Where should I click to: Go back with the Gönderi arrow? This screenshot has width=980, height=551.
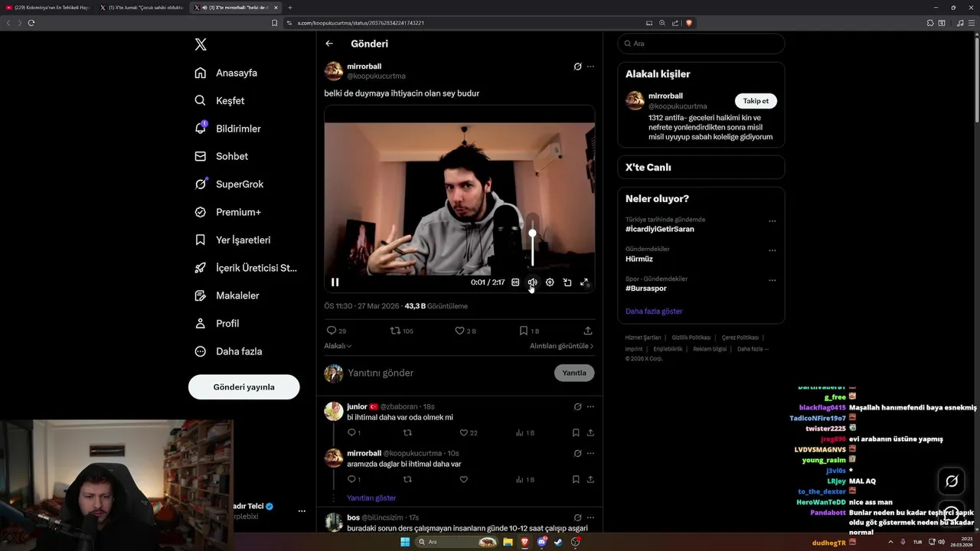329,44
